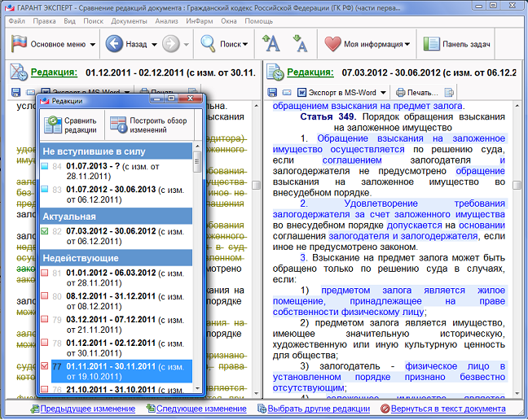Open the Документы menu
Viewport: 528px width, 420px height.
129,20
